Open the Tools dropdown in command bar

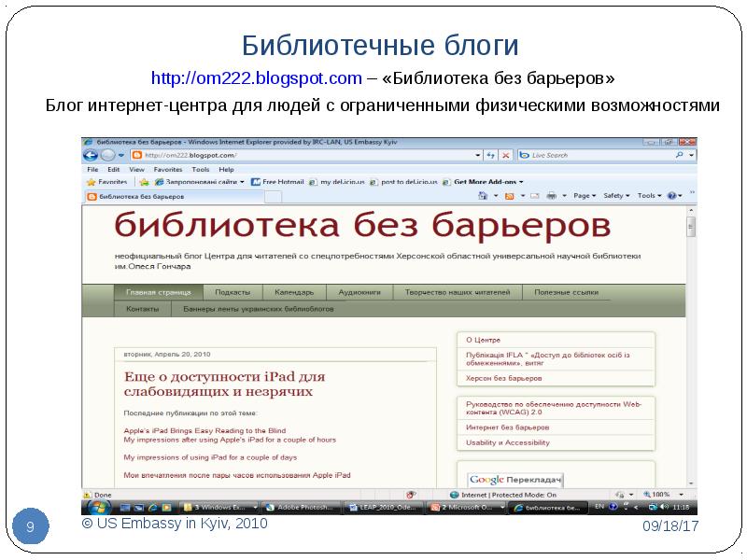pyautogui.click(x=649, y=196)
